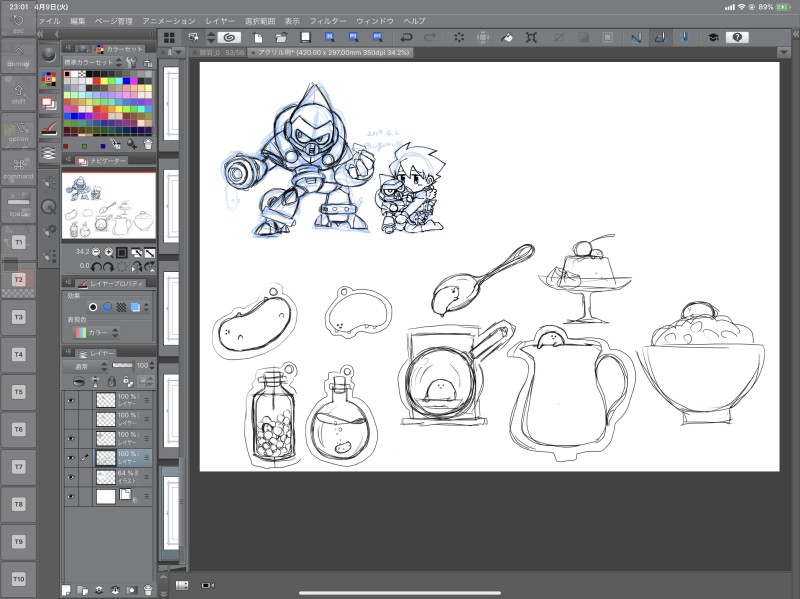Click the clear layer dotted-circle icon
Viewport: 800px width, 599px height.
(458, 37)
